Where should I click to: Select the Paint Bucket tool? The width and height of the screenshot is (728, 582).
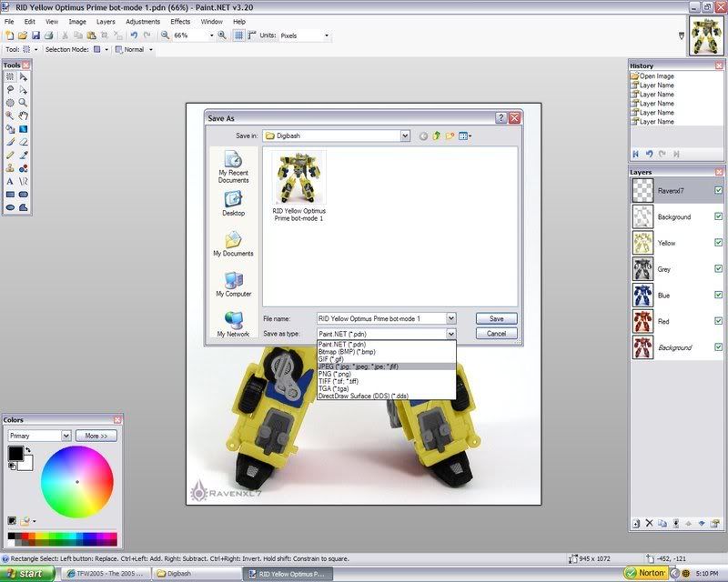[x=10, y=129]
